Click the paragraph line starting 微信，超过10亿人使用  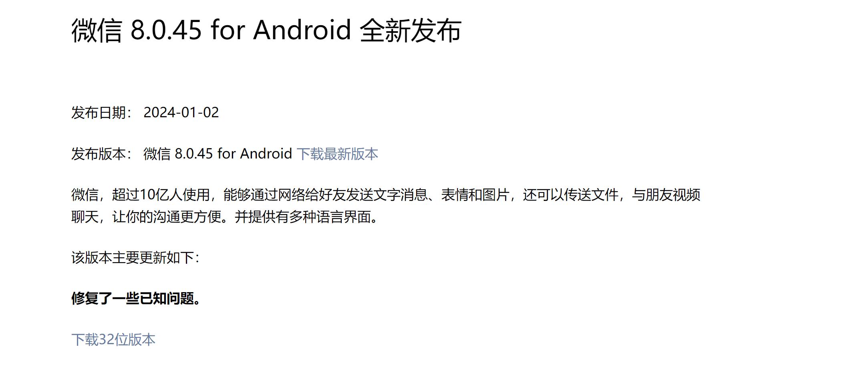click(x=386, y=195)
